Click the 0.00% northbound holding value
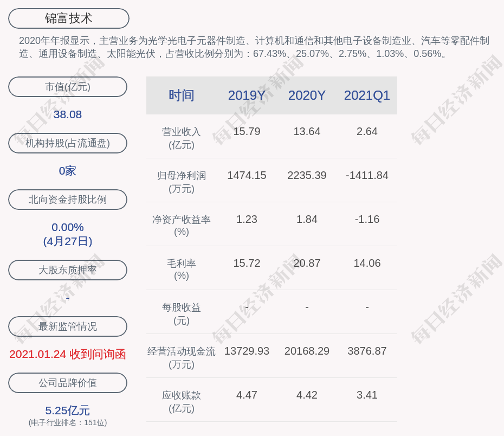The height and width of the screenshot is (436, 504). coord(68,227)
